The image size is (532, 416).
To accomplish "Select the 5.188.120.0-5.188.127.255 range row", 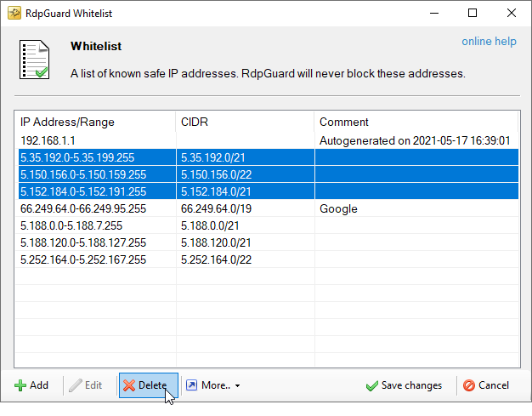I will [x=269, y=242].
